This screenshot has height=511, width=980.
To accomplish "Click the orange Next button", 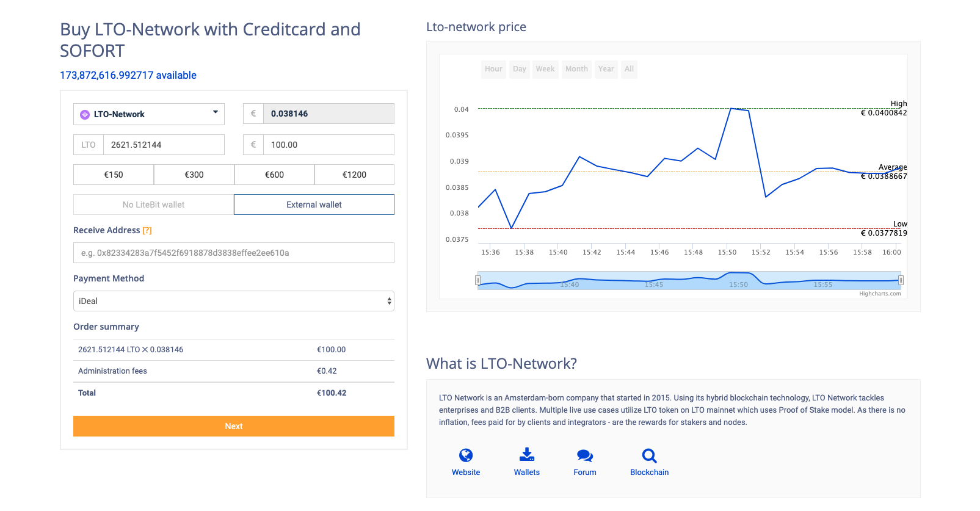I will (234, 426).
